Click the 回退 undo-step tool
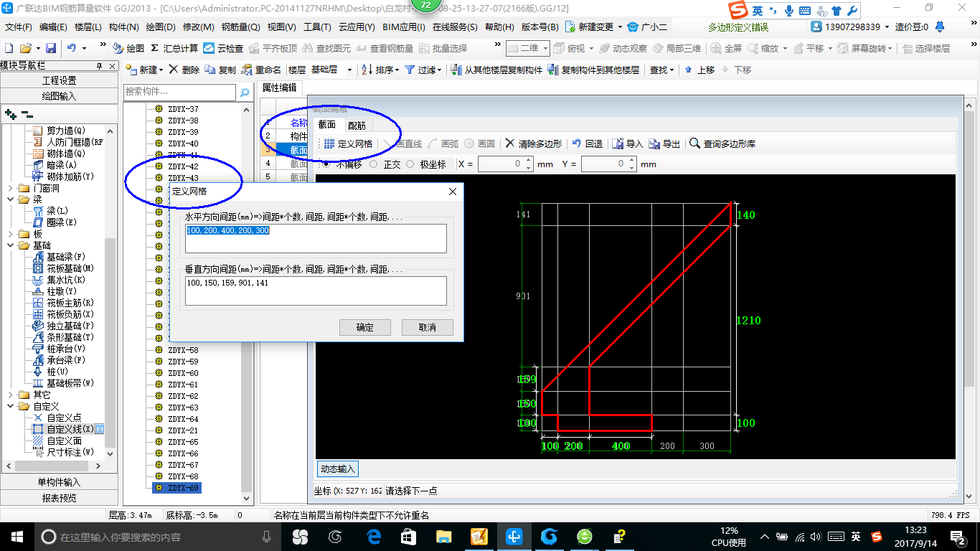980x551 pixels. click(587, 143)
